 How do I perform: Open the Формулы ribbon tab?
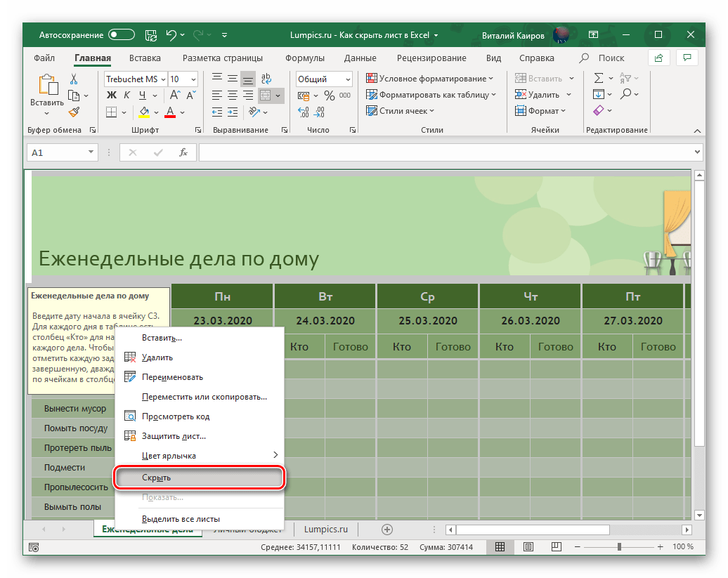point(304,58)
